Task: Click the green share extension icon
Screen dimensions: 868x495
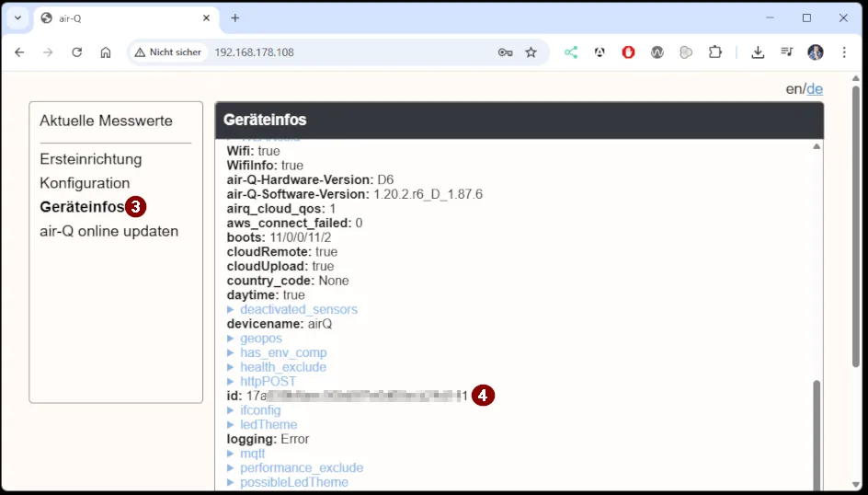Action: coord(571,52)
